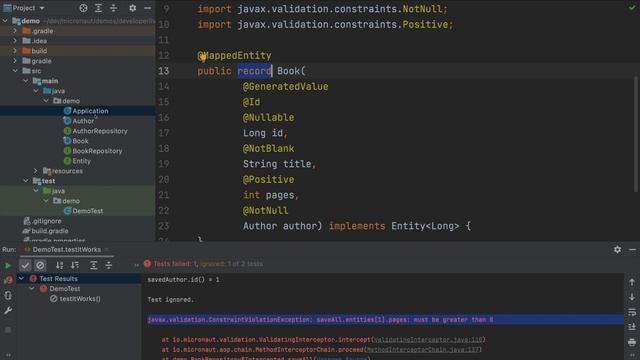Click the 'record' keyword on line 13
This screenshot has height=360, width=640.
pos(254,71)
